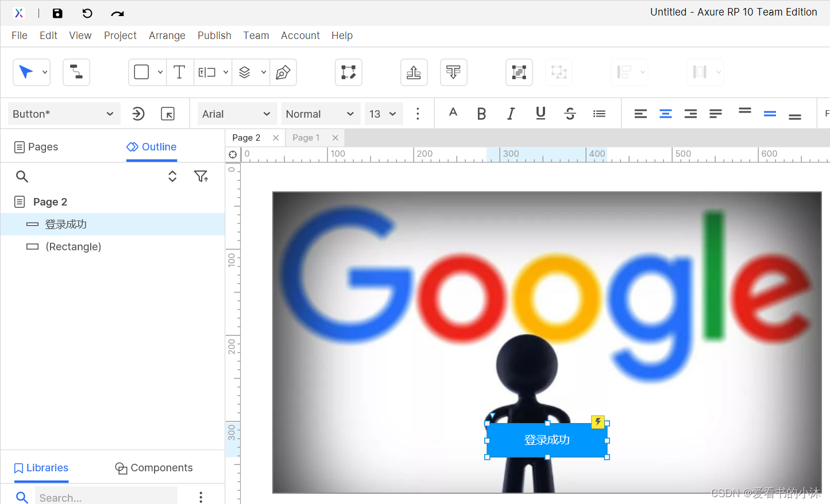This screenshot has width=830, height=504.
Task: Open the form field dropdown arrow
Action: pos(226,72)
